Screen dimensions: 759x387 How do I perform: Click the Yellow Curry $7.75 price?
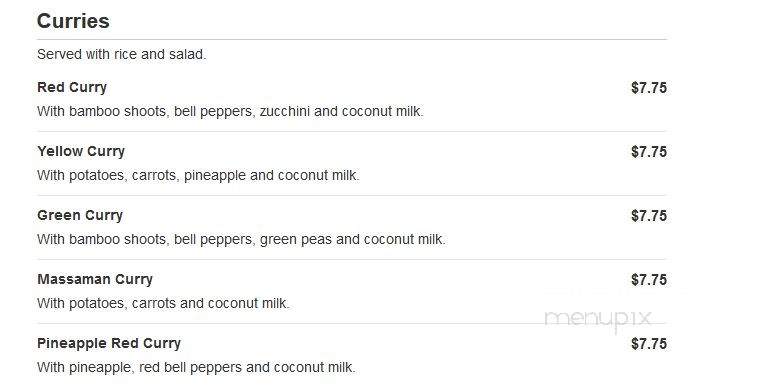pos(649,152)
